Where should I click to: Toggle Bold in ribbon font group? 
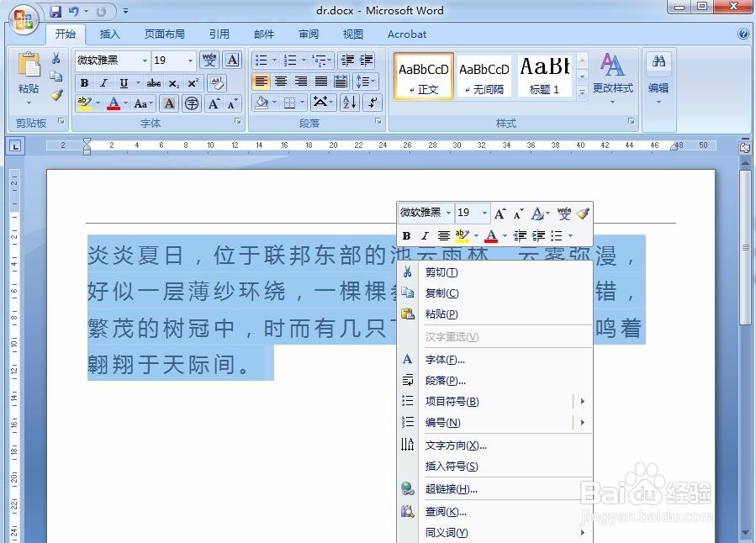click(x=84, y=83)
